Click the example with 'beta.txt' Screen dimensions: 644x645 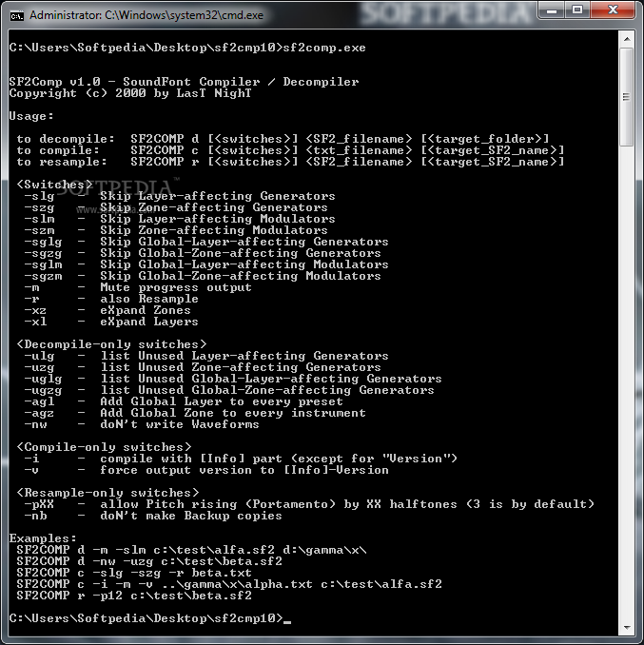coord(134,573)
